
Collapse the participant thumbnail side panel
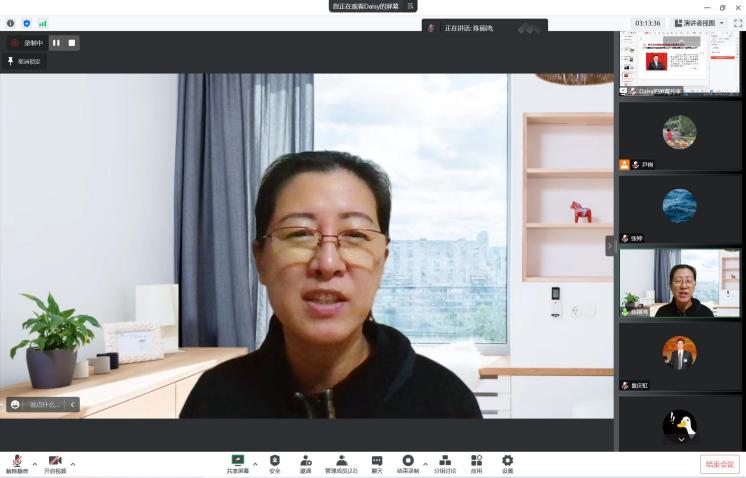click(610, 246)
